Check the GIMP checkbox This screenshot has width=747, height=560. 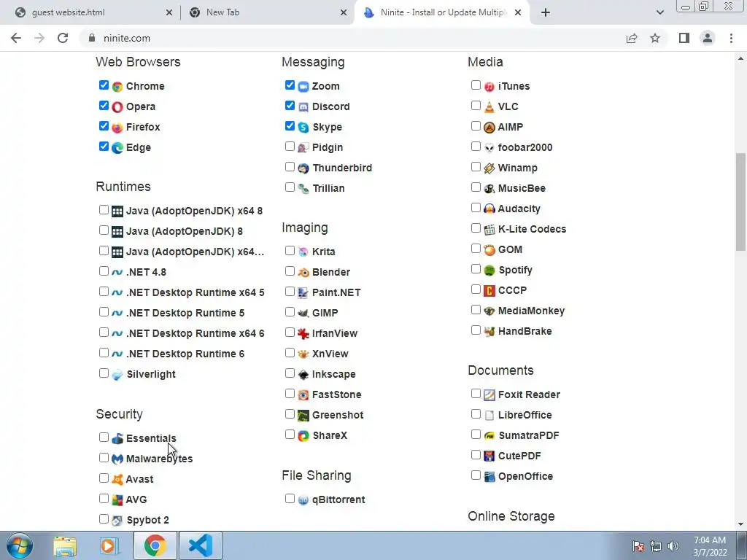[x=290, y=312]
